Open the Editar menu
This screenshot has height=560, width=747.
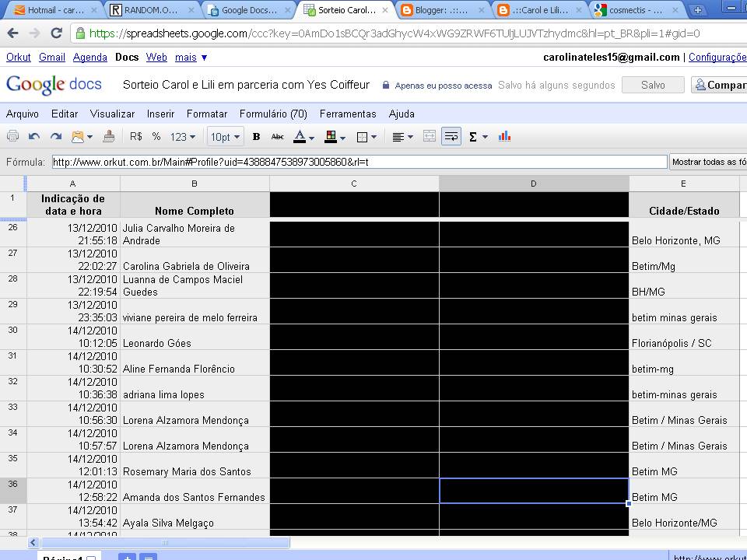click(65, 114)
